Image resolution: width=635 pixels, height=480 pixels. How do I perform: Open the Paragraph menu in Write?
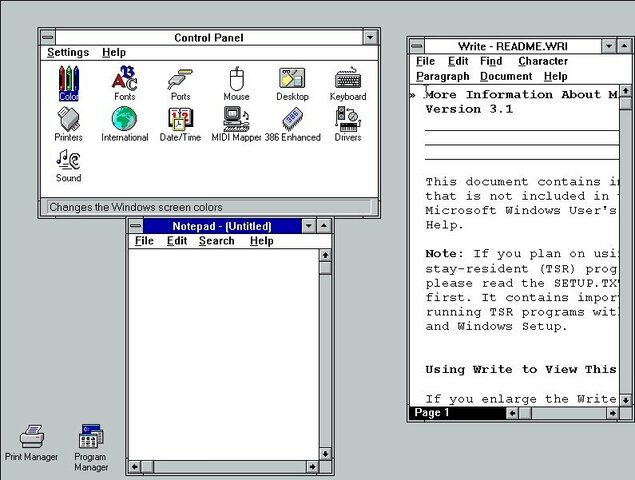(x=443, y=77)
